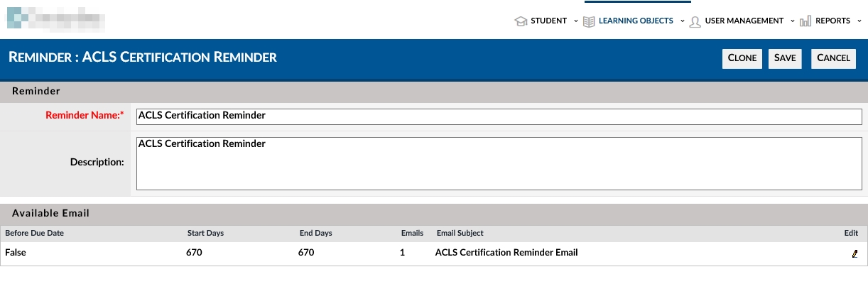Open the Learning Objects menu
868x284 pixels.
[636, 21]
